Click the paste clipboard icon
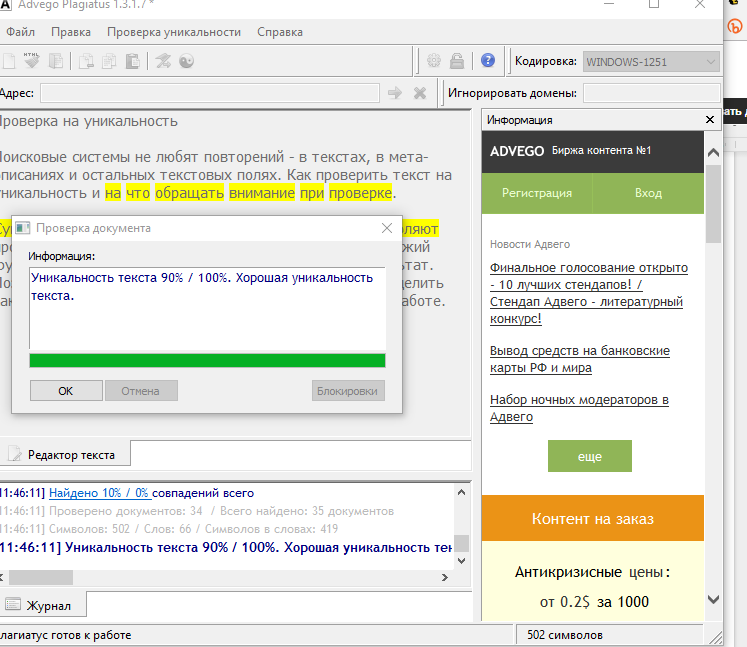This screenshot has width=747, height=647. [132, 61]
